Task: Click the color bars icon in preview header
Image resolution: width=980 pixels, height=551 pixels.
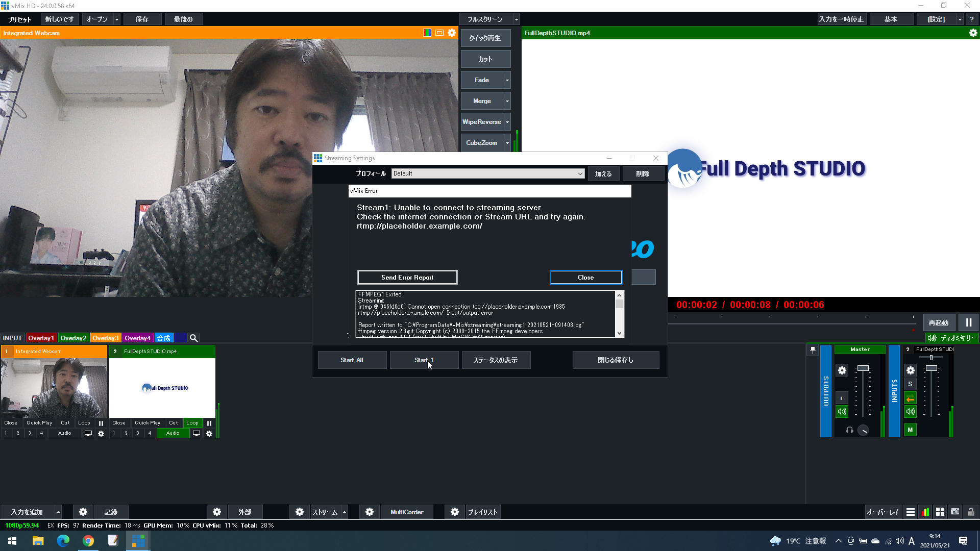Action: (427, 33)
